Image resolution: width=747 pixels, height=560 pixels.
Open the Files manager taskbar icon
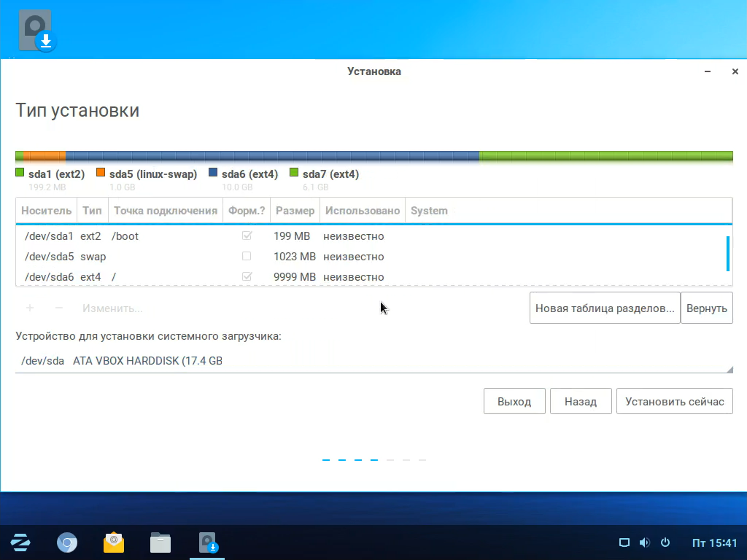(x=160, y=542)
